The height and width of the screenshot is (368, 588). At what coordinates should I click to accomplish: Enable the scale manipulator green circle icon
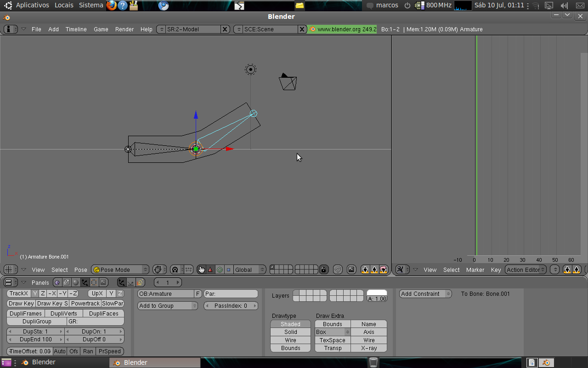pos(220,270)
